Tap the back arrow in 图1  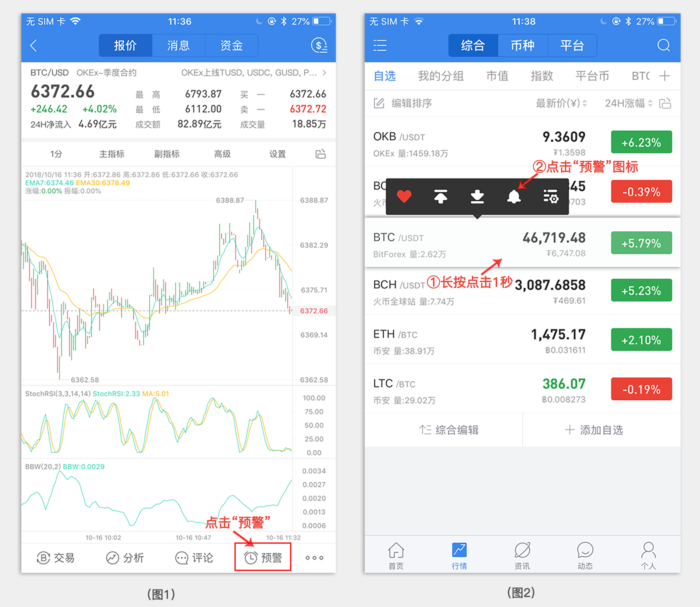[33, 45]
